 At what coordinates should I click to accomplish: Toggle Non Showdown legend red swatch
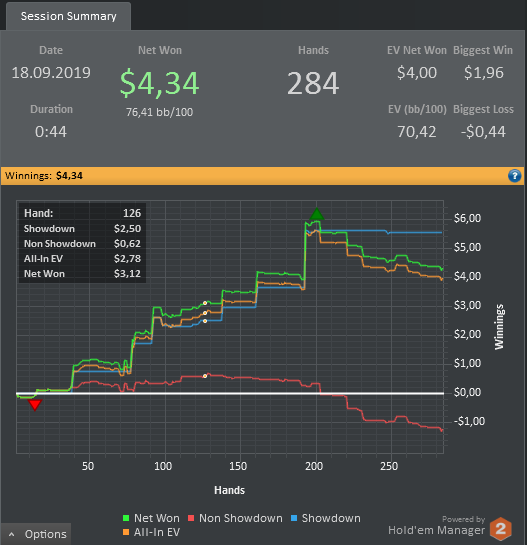pos(190,518)
